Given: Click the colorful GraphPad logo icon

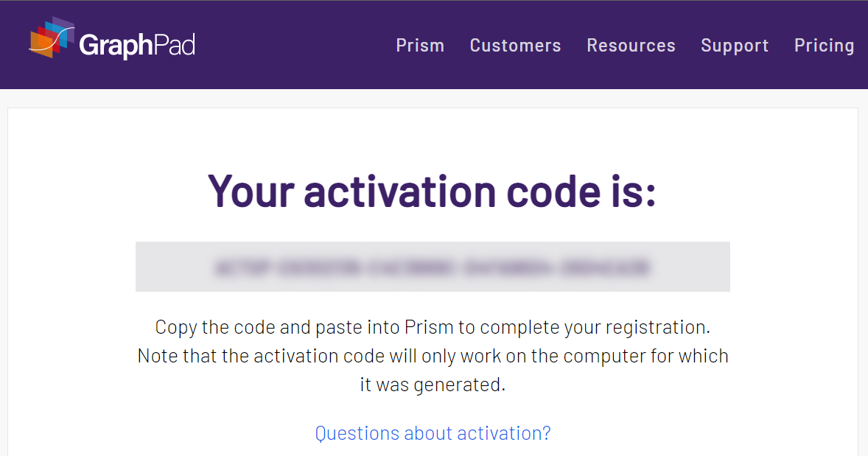Looking at the screenshot, I should [x=52, y=38].
